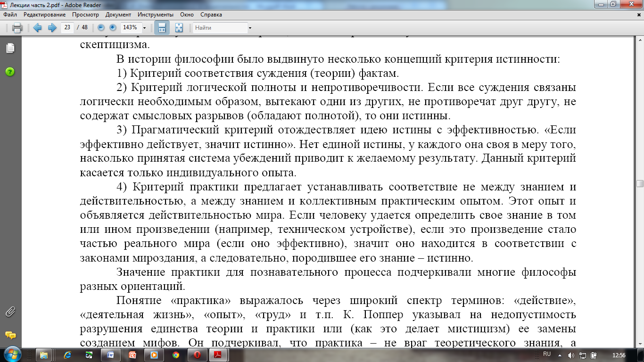644x362 pixels.
Task: Open the Документ menu
Action: (118, 15)
